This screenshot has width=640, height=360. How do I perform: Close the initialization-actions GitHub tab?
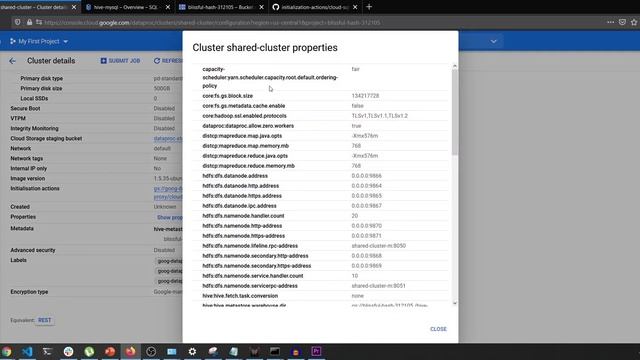click(x=355, y=7)
